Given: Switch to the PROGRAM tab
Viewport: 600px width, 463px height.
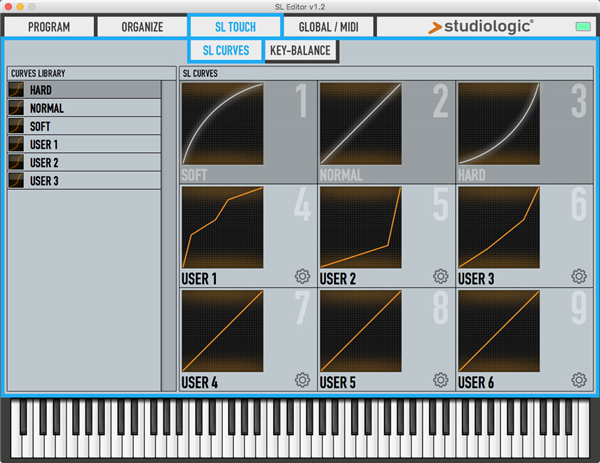Looking at the screenshot, I should click(x=49, y=27).
